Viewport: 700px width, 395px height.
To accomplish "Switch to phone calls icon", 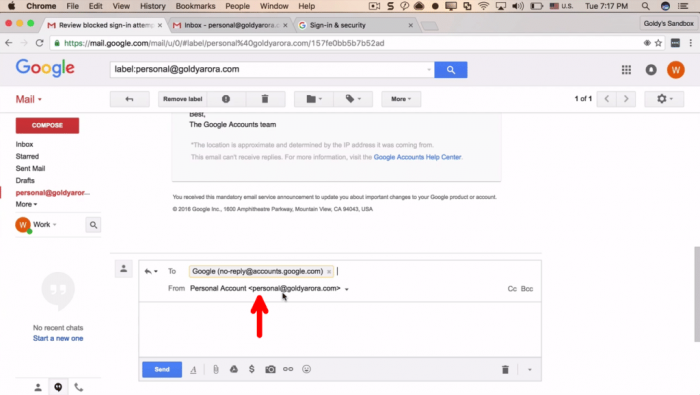I will pyautogui.click(x=79, y=387).
